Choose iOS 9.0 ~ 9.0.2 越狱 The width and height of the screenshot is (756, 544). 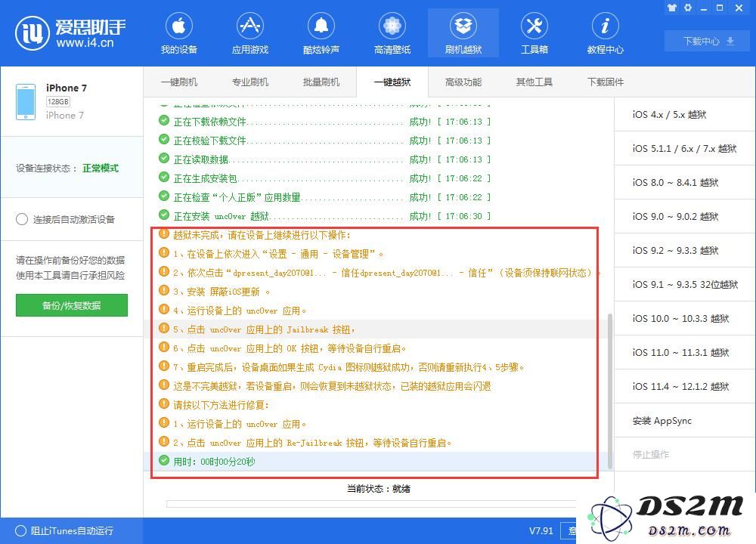click(x=685, y=216)
